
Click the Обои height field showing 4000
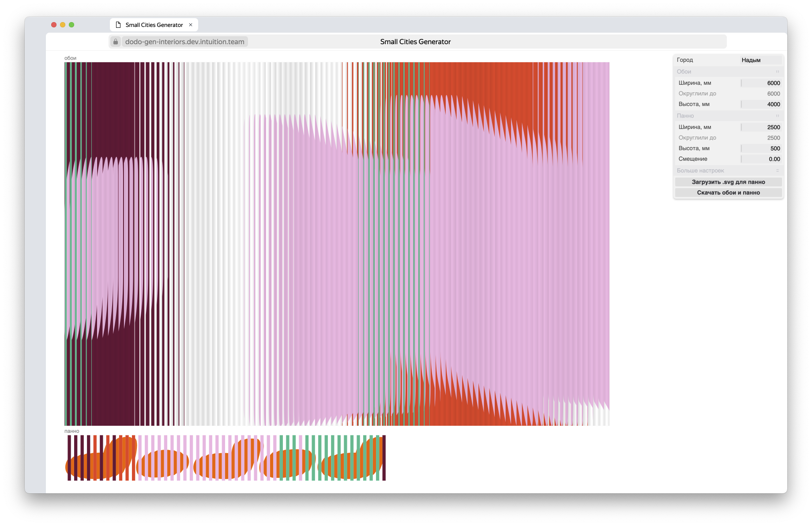point(761,104)
